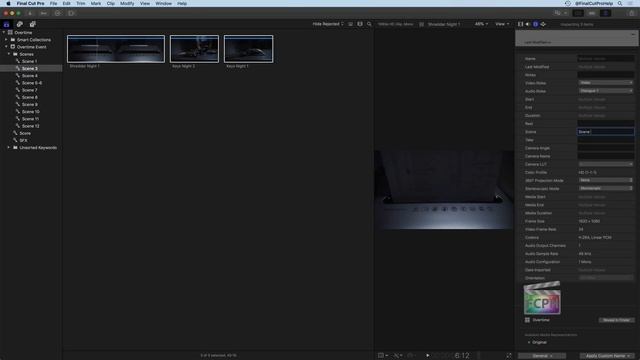The height and width of the screenshot is (360, 640).
Task: Expand the Unsorted Keywords folder
Action: point(9,147)
